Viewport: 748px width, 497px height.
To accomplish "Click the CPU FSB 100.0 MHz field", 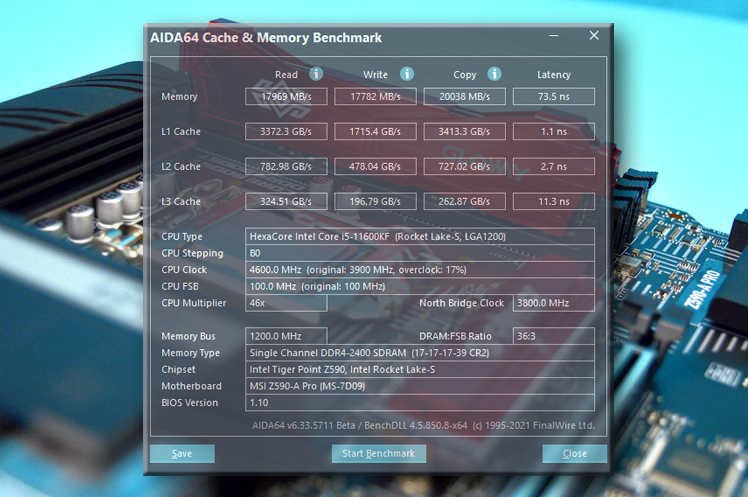I will (x=420, y=286).
